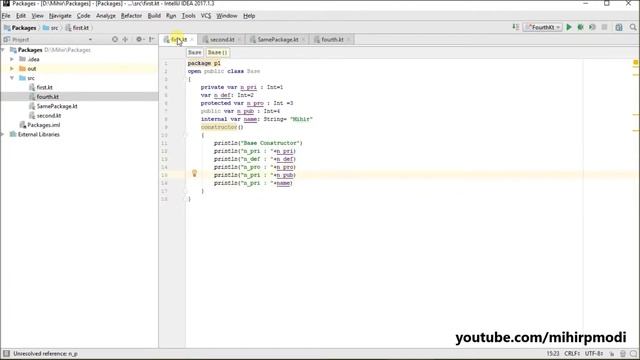The width and height of the screenshot is (640, 360).
Task: Click the Make Project build icon
Action: point(516,27)
